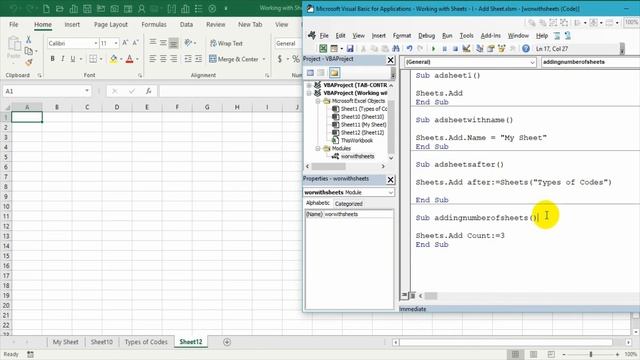Save the VBA project with floppy disk icon
The height and width of the screenshot is (360, 640).
(350, 49)
